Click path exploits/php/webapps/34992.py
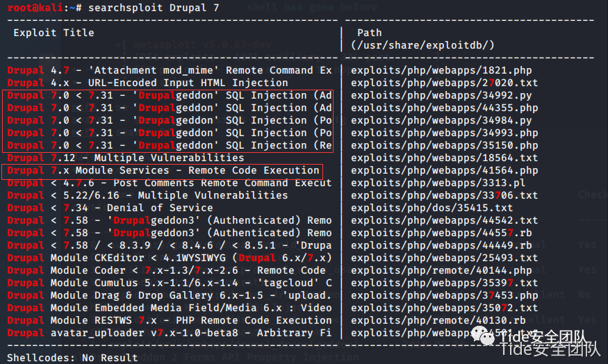 tap(441, 95)
